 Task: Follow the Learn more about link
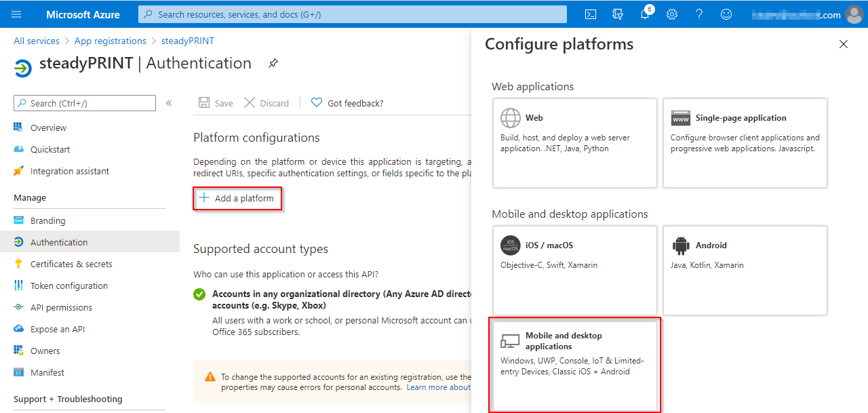coord(439,387)
